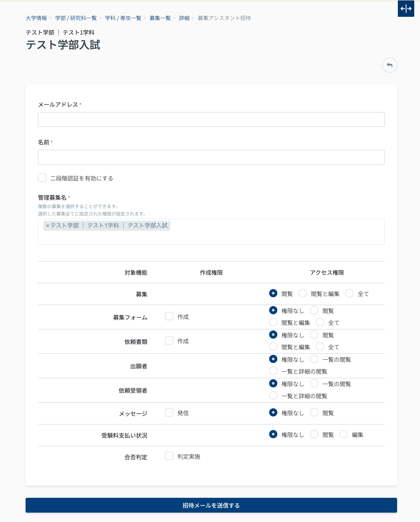Select 閲覧 radio in メッセージ row
420x522 pixels.
pyautogui.click(x=314, y=413)
